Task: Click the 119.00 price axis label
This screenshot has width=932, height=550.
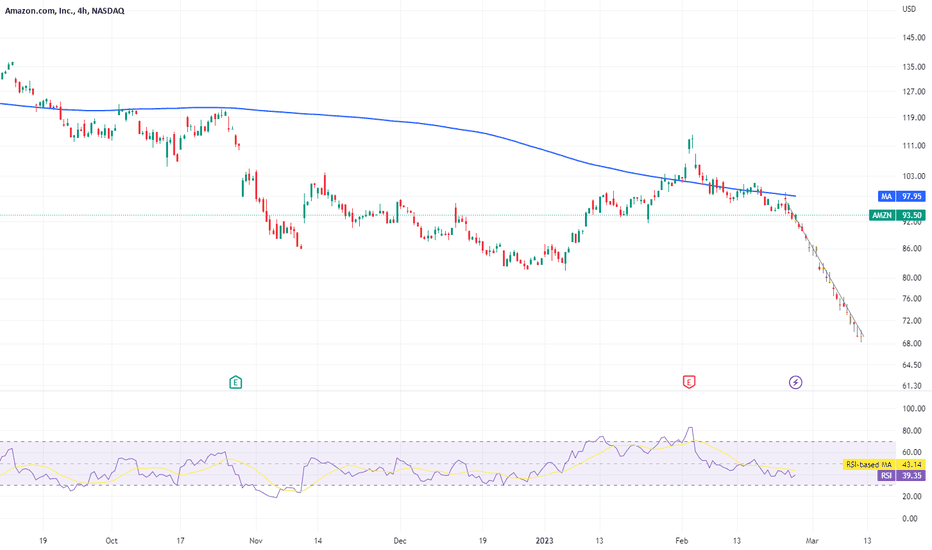Action: [x=914, y=118]
